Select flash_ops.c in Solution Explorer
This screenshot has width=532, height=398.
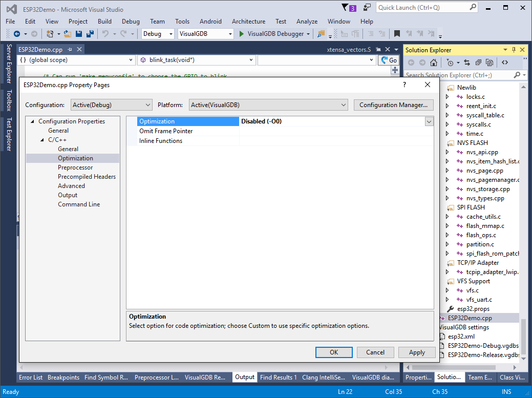481,235
